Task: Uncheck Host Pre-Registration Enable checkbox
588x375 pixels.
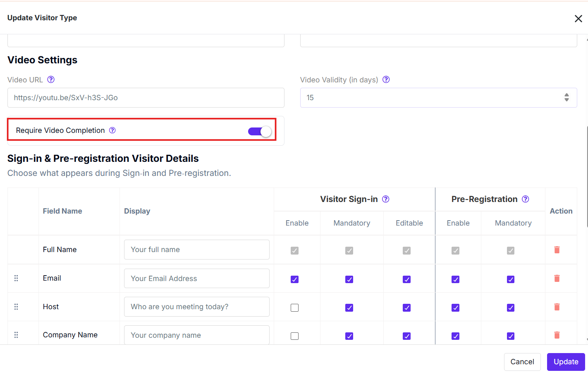Action: [x=456, y=308]
